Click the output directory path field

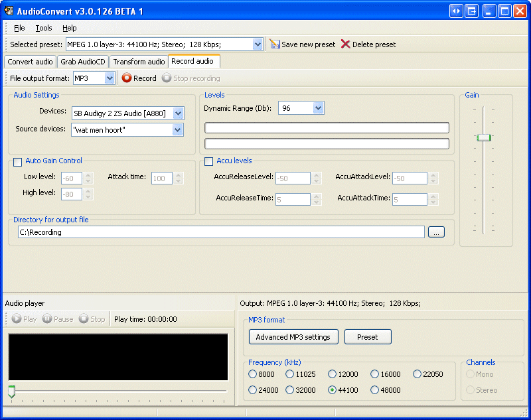pyautogui.click(x=221, y=232)
